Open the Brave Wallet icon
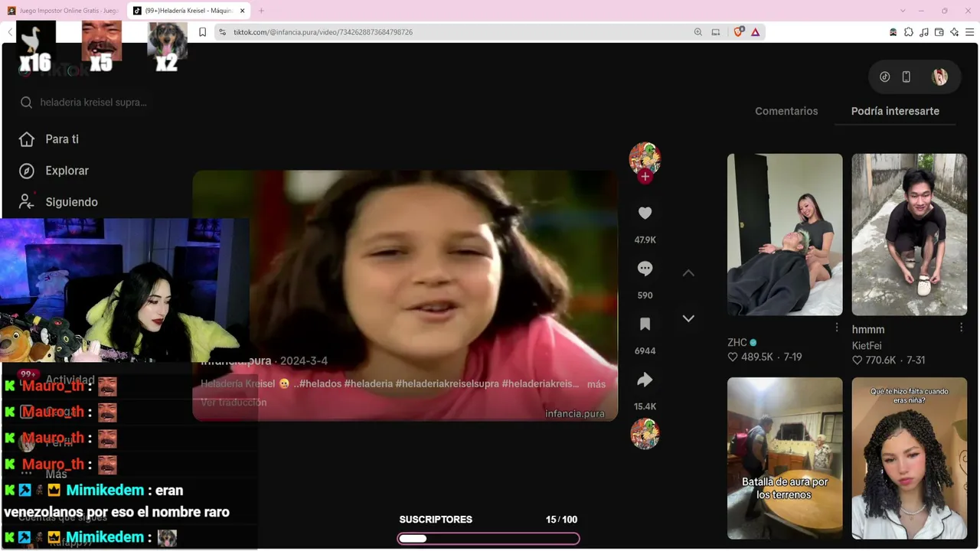Image resolution: width=980 pixels, height=551 pixels. 939,32
